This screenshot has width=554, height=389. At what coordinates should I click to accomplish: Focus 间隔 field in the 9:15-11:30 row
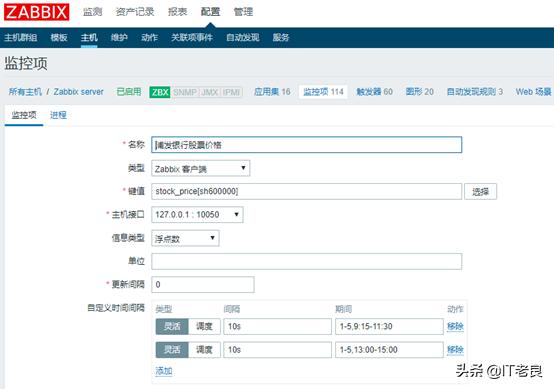[277, 326]
